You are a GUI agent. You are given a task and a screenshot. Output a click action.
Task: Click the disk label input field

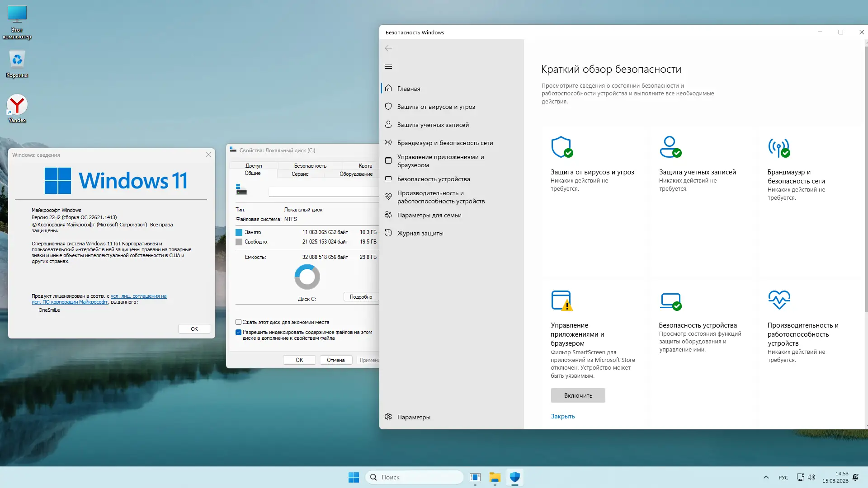click(x=323, y=192)
